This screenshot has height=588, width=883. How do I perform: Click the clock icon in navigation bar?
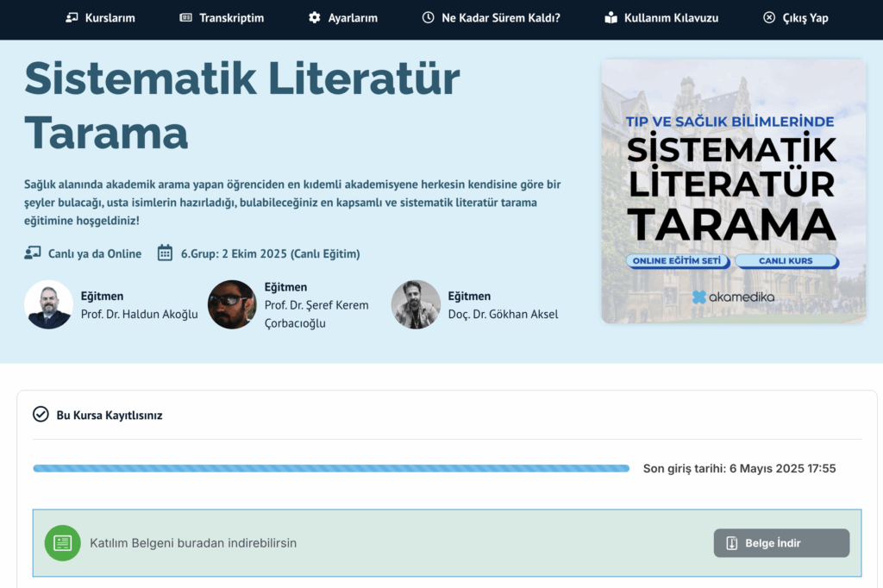click(x=428, y=17)
